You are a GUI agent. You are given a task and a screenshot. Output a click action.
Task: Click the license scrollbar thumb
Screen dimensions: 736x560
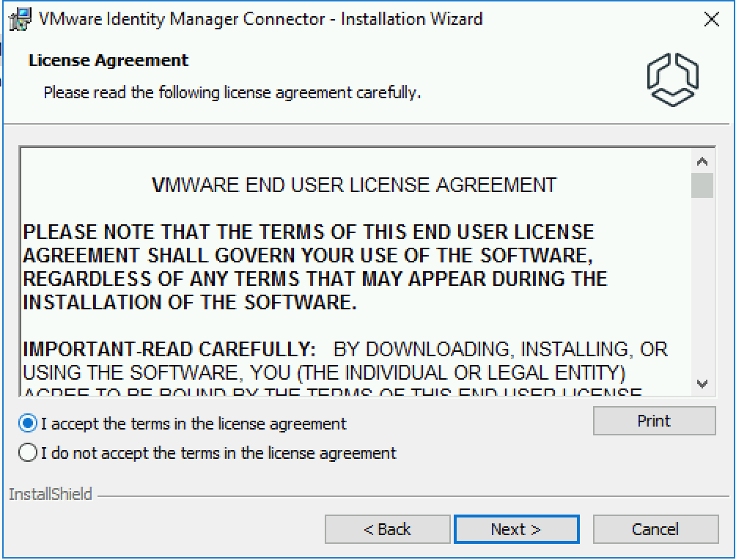coord(702,185)
